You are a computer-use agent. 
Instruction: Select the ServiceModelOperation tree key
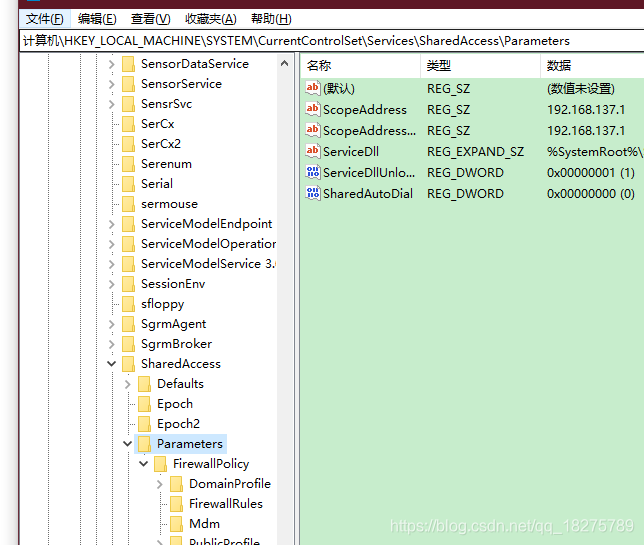click(208, 244)
